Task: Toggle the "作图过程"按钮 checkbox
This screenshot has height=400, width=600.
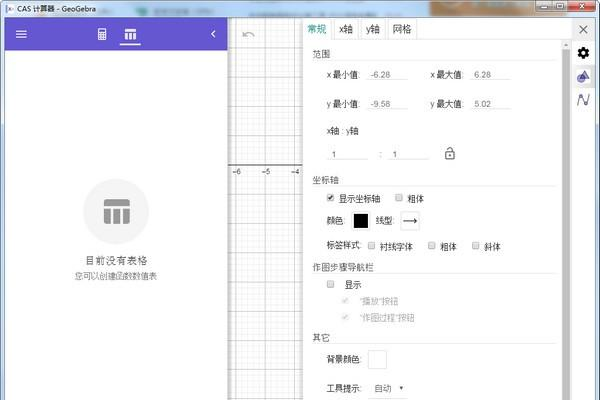Action: click(345, 317)
